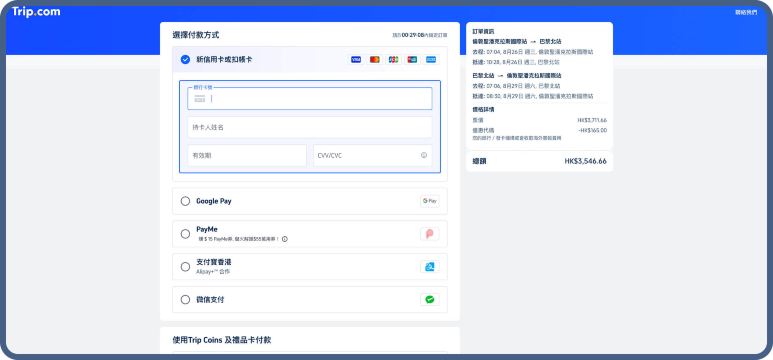Click the PayMe logo
This screenshot has height=360, width=773.
tap(430, 234)
